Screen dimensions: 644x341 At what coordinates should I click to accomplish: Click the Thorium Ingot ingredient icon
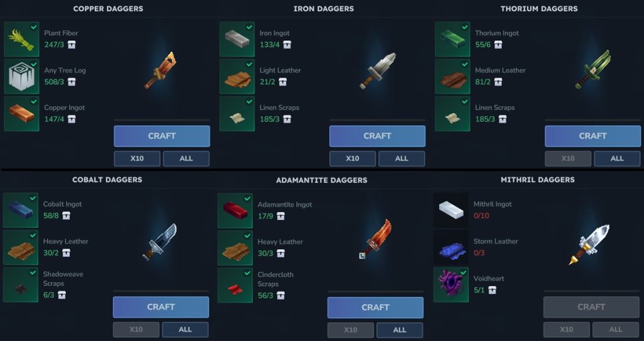[452, 40]
